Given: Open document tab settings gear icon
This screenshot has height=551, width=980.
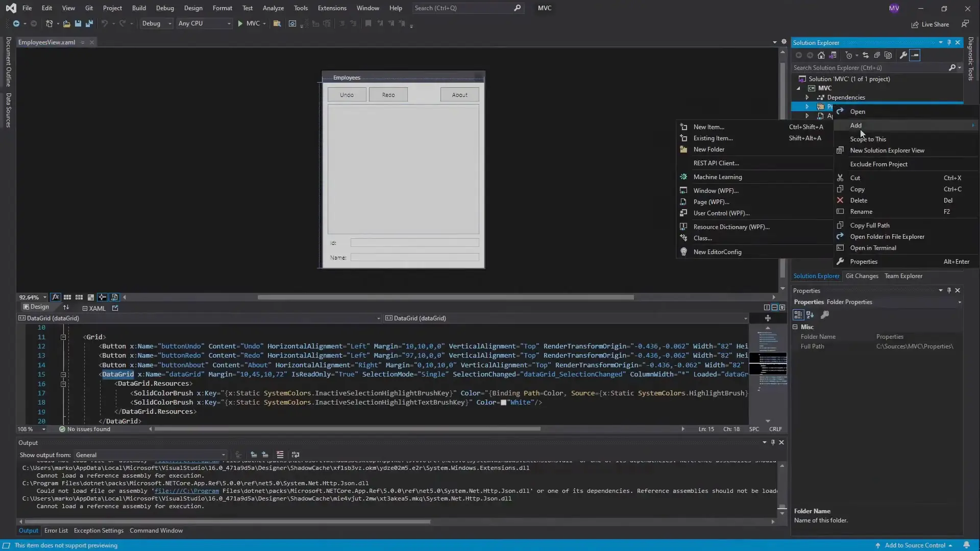Looking at the screenshot, I should 784,42.
